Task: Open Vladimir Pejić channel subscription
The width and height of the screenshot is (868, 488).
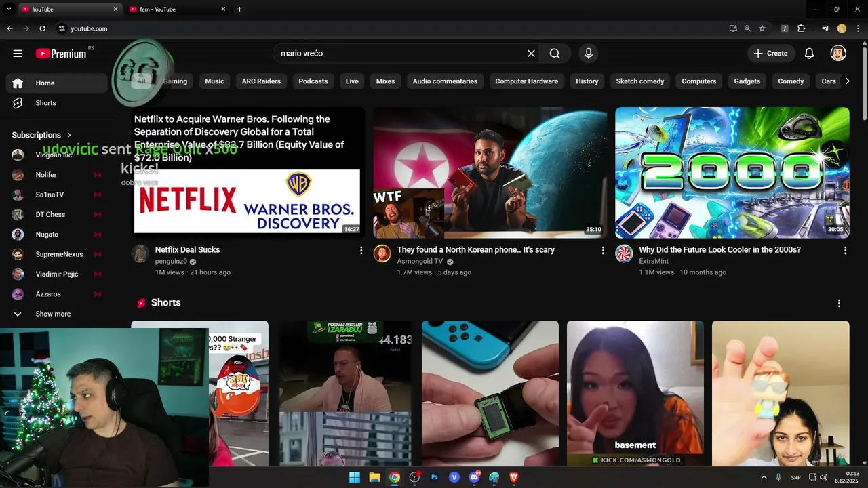Action: 57,274
